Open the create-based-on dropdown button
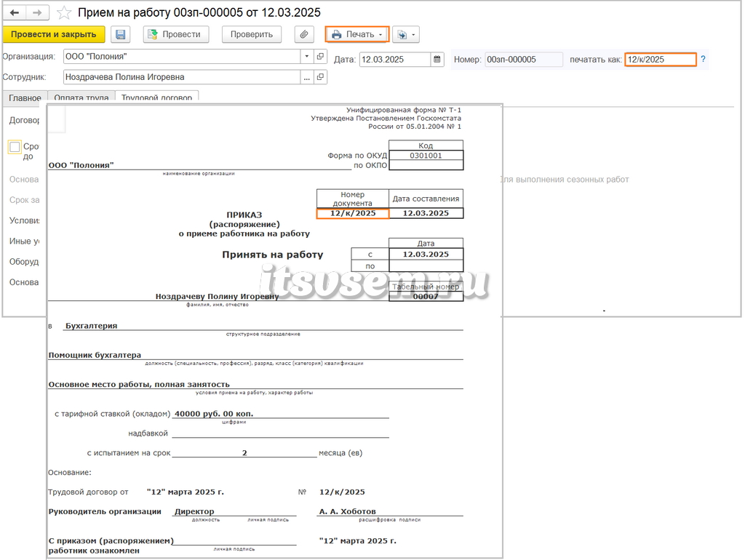Screen dimensions: 745x560 pyautogui.click(x=406, y=34)
